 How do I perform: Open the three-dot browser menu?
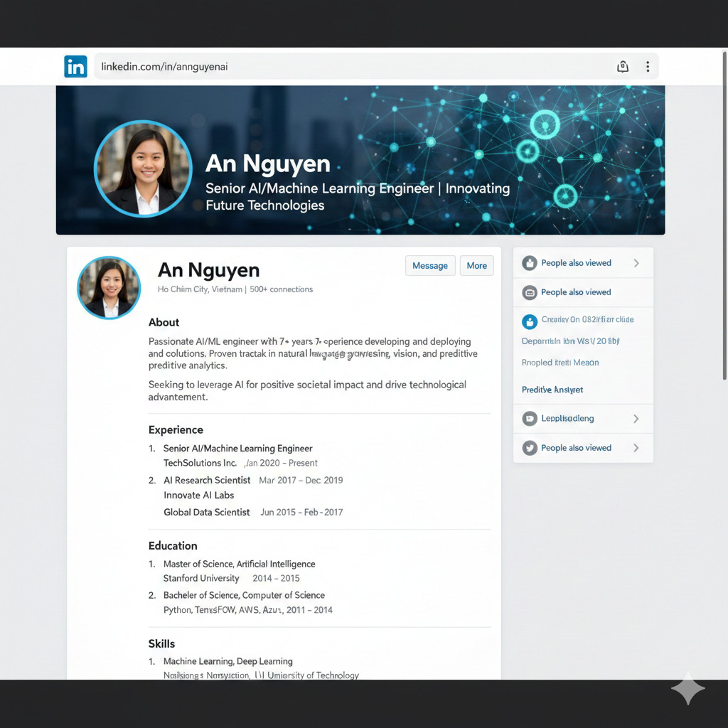[647, 67]
